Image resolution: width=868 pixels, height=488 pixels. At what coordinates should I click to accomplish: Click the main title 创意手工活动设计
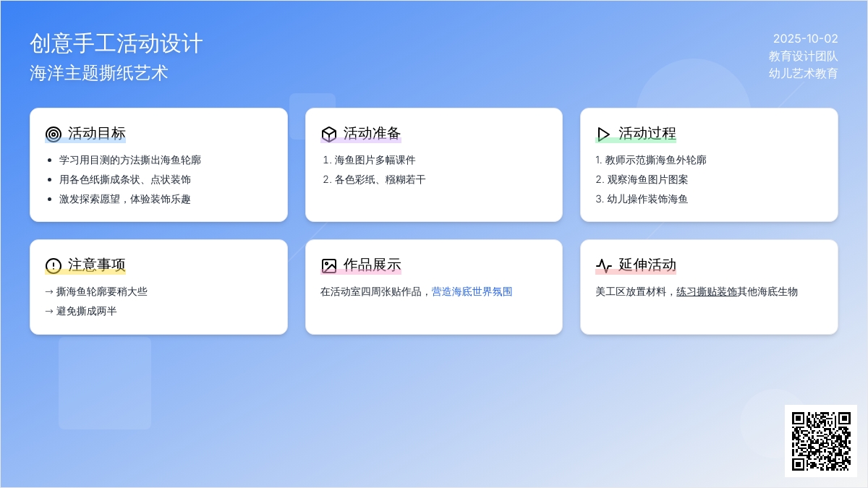click(x=116, y=43)
